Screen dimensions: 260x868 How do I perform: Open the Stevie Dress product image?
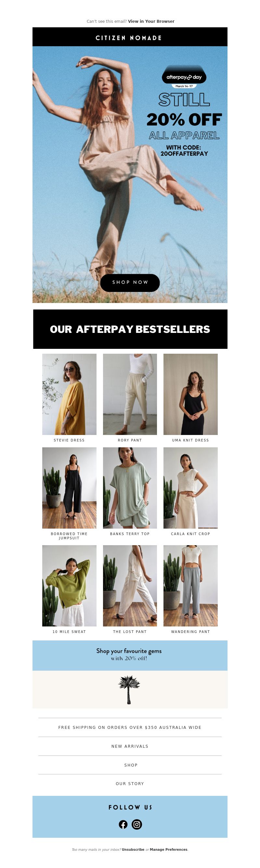pos(69,394)
